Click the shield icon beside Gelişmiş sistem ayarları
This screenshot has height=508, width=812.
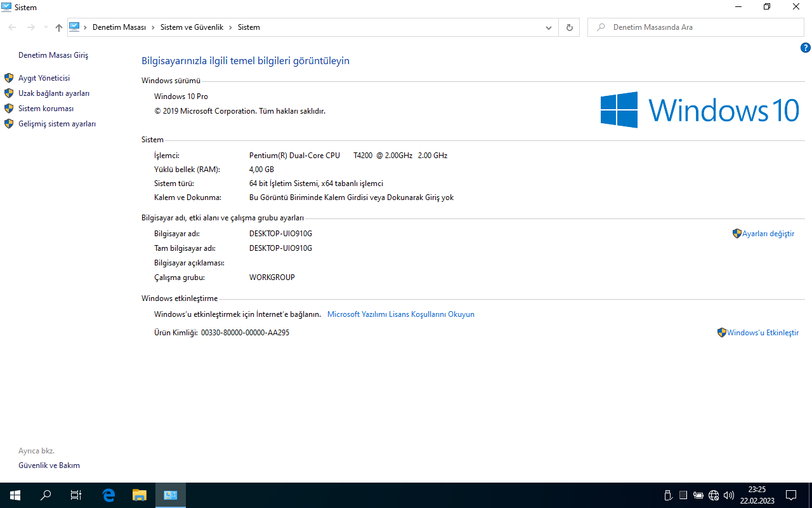pos(9,124)
